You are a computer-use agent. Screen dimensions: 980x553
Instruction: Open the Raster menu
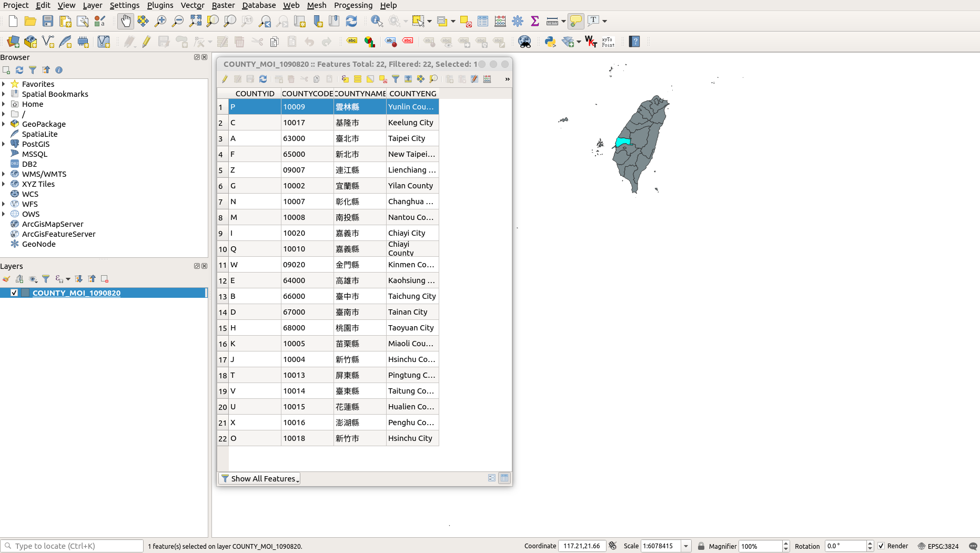pos(223,5)
